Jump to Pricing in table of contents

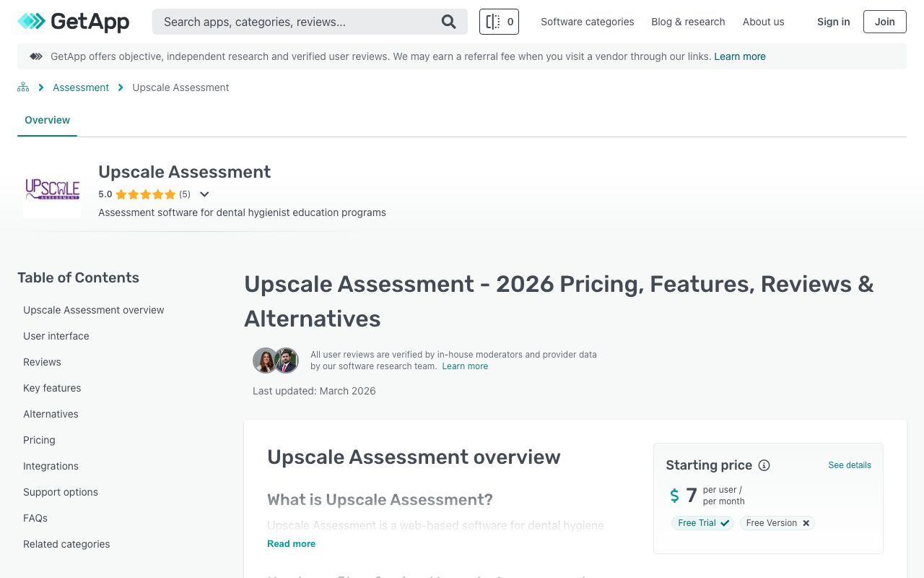39,440
